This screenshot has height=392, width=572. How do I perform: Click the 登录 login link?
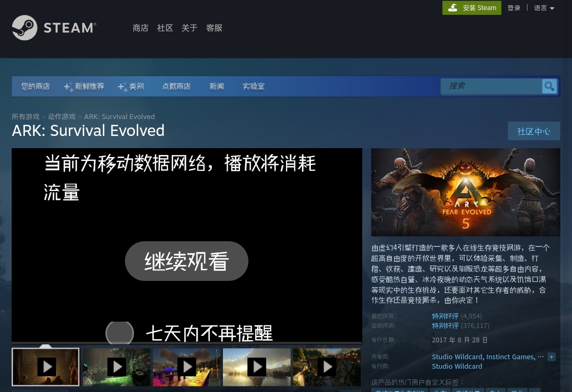[x=514, y=8]
